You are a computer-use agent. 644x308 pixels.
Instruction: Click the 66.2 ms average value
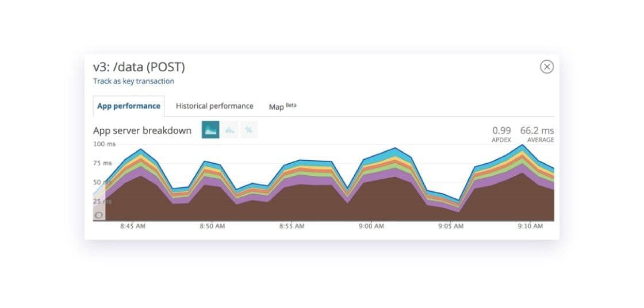click(x=536, y=131)
